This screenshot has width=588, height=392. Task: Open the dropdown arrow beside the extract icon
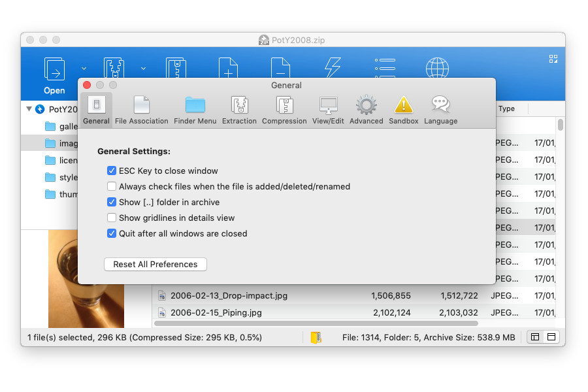click(x=142, y=68)
